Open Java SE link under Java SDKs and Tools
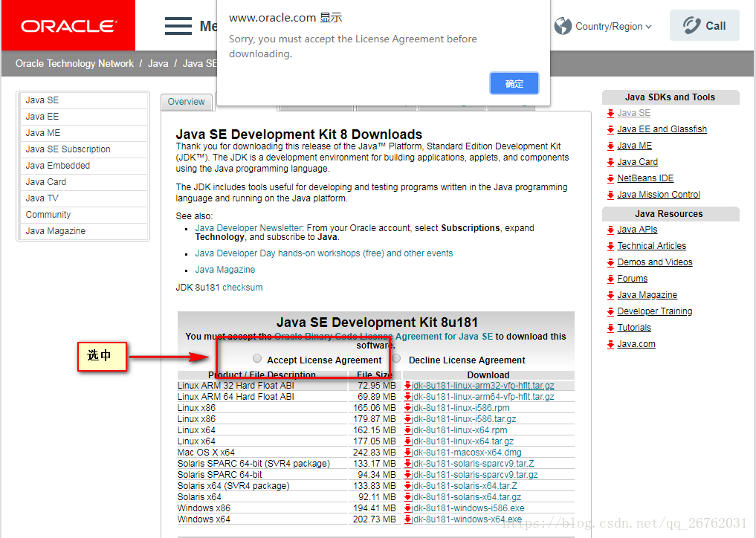This screenshot has width=756, height=538. (633, 113)
